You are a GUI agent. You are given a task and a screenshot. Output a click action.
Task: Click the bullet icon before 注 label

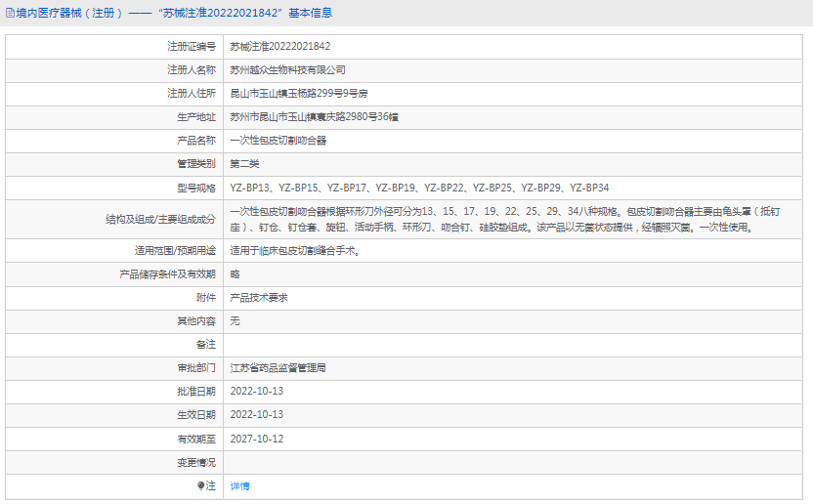(200, 485)
